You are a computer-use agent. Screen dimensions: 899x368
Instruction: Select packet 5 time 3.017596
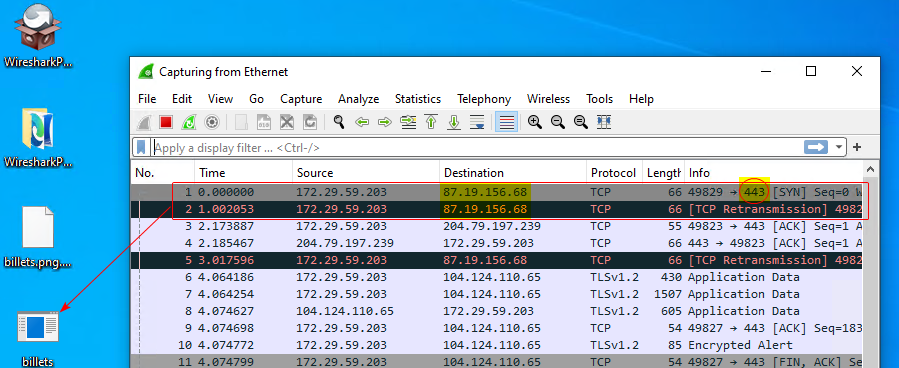tap(226, 260)
